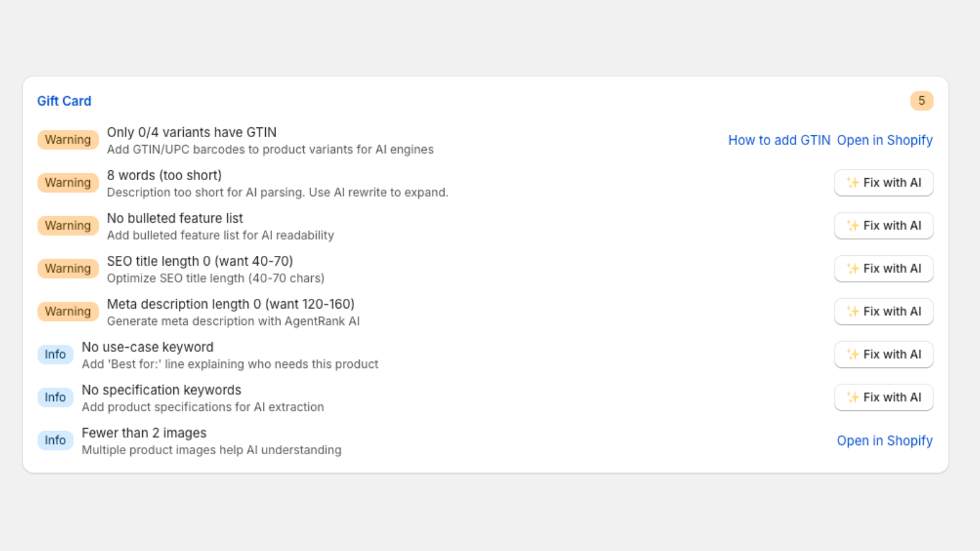Screen dimensions: 980x551
Task: Click the Info badge beside Fewer than 2 images
Action: pos(55,440)
